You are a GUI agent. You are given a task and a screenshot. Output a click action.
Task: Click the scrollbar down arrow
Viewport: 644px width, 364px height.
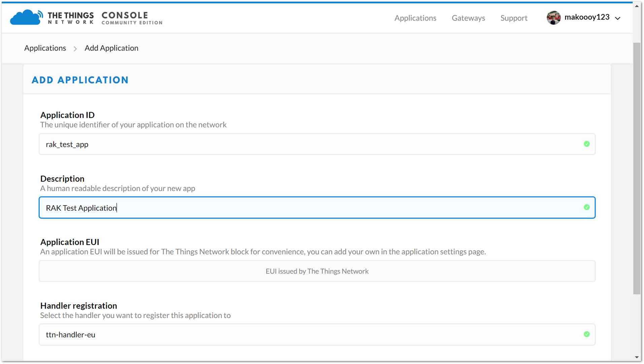coord(637,357)
